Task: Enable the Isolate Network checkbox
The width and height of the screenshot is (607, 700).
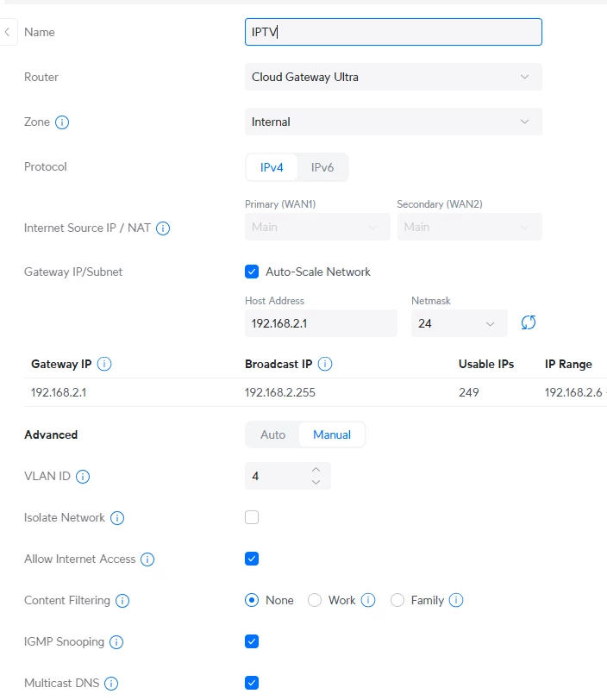Action: tap(252, 517)
